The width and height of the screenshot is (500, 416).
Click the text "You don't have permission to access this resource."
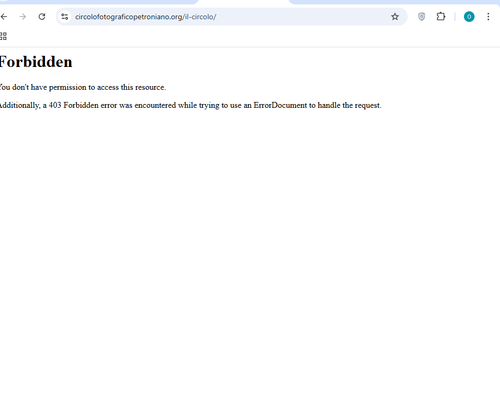82,87
